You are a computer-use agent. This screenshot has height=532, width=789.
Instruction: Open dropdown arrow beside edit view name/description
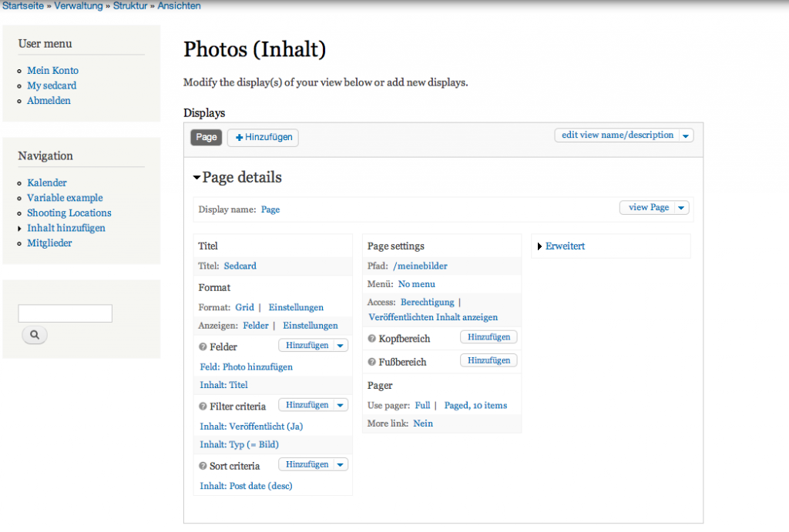pos(686,136)
